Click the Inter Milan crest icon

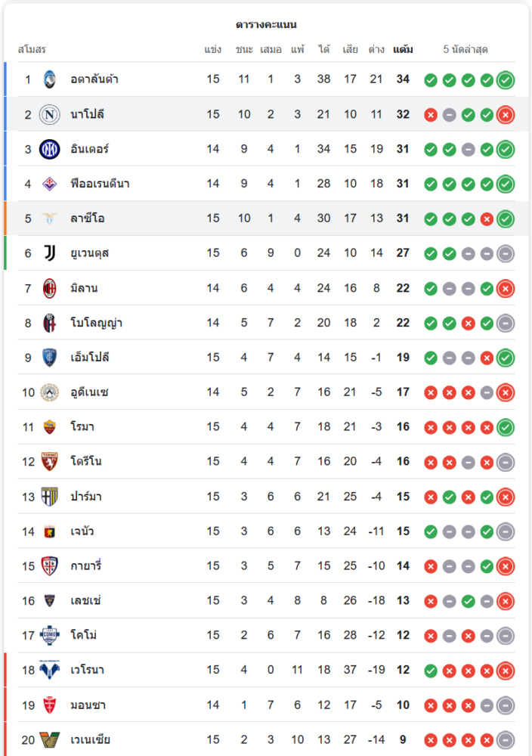[x=49, y=149]
